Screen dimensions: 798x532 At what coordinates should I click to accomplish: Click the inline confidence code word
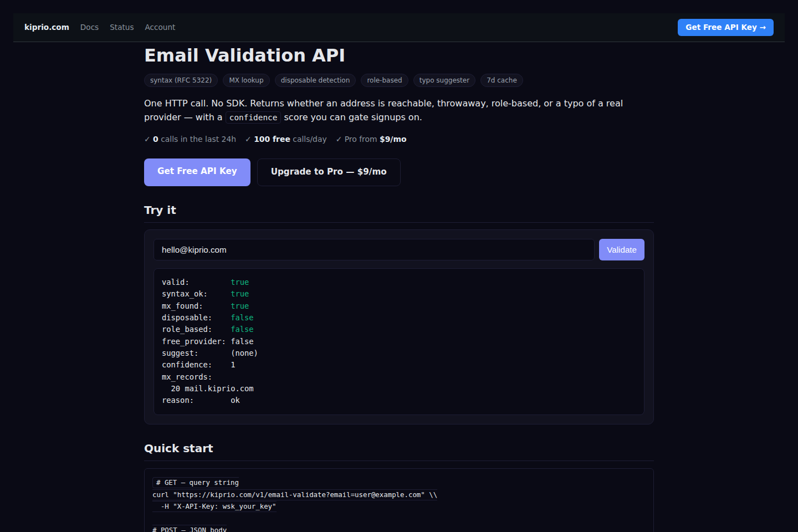click(253, 117)
